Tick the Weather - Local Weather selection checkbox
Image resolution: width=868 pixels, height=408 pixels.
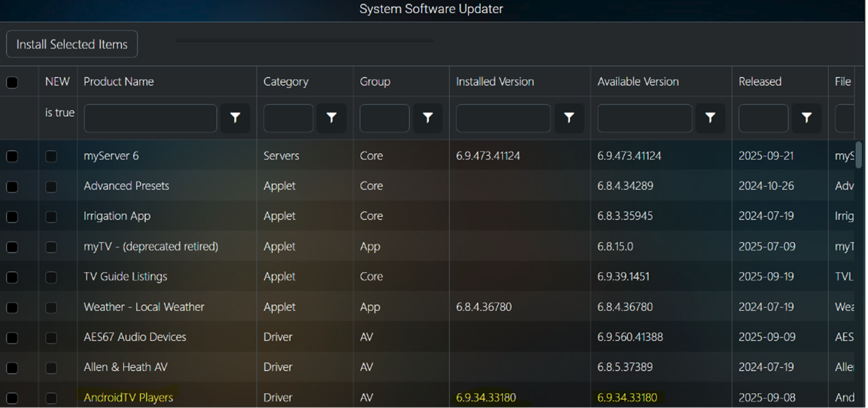click(12, 308)
